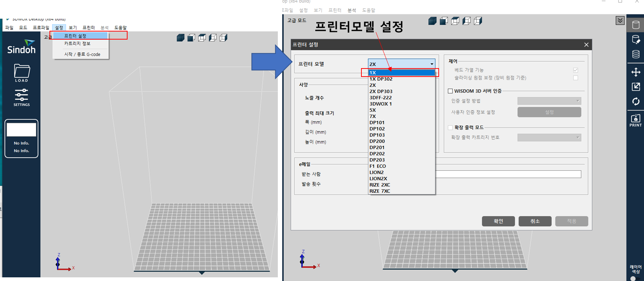The image size is (644, 281).
Task: Select DP203 in printer model list
Action: pyautogui.click(x=401, y=160)
